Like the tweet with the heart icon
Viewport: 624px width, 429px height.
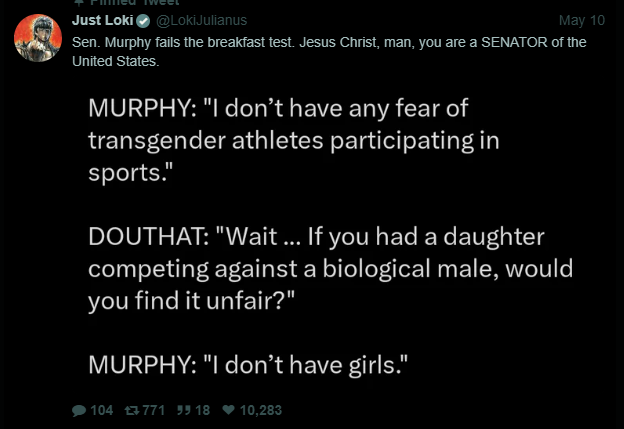pyautogui.click(x=228, y=410)
